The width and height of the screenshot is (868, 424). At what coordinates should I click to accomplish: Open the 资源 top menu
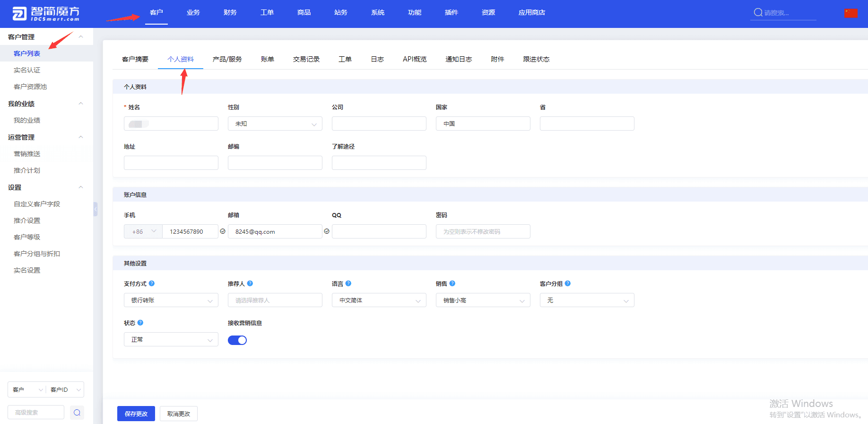[488, 13]
